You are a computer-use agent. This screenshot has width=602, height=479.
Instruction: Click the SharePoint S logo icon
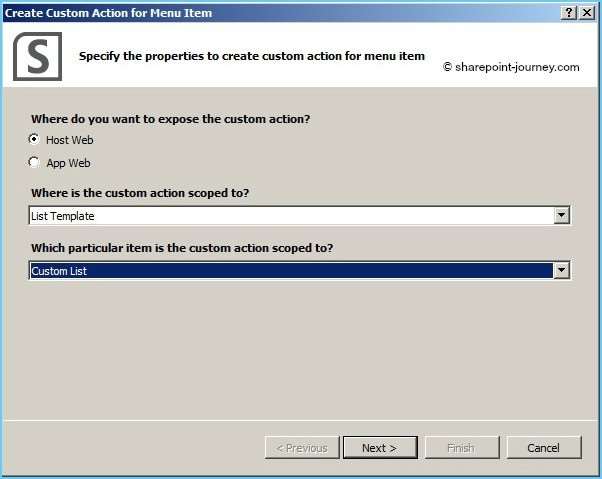(x=37, y=56)
